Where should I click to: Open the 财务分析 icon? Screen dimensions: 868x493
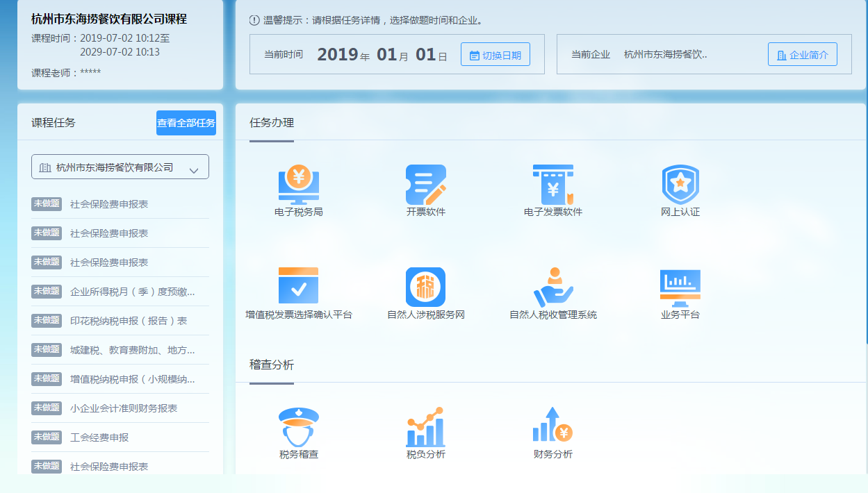[x=552, y=432]
